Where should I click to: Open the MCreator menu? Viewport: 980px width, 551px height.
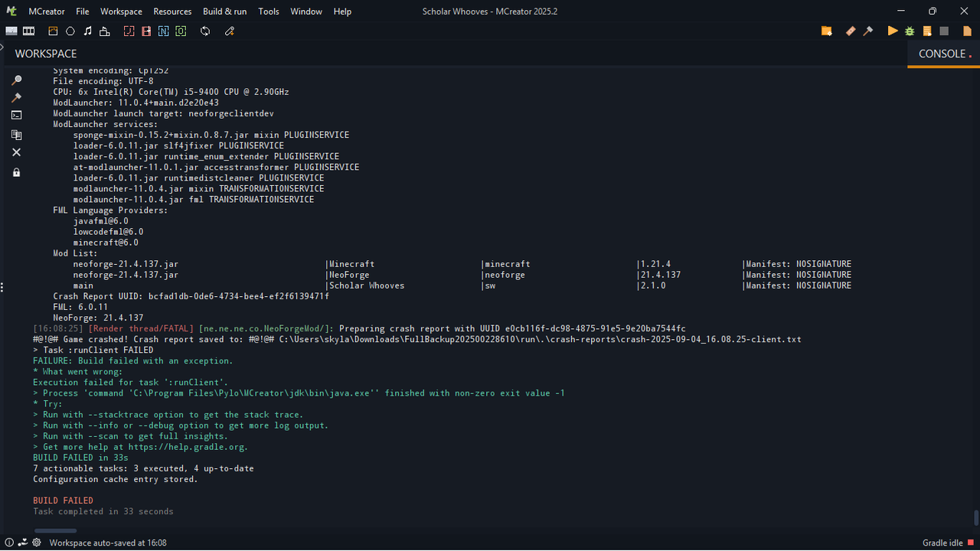pos(46,11)
